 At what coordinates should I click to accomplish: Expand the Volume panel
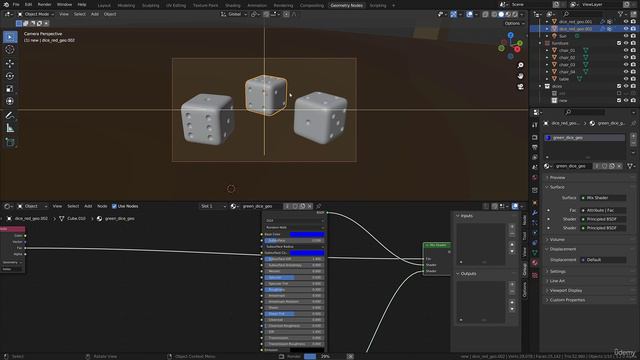click(x=557, y=240)
